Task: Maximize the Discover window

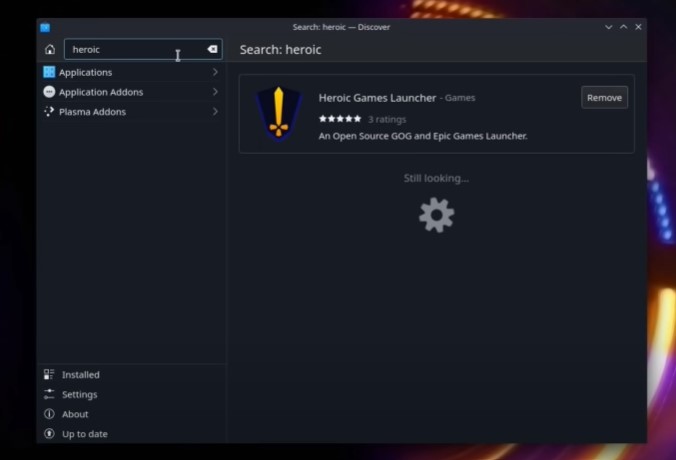Action: [x=623, y=27]
